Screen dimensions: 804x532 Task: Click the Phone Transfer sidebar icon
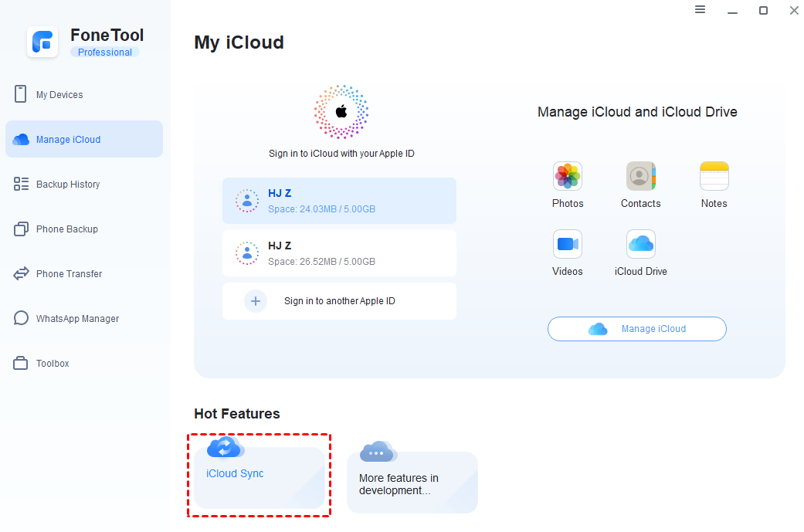70,273
